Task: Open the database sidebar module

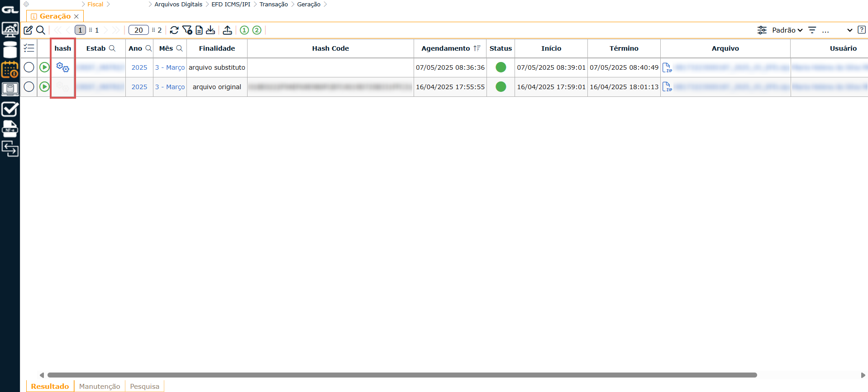Action: [10, 49]
